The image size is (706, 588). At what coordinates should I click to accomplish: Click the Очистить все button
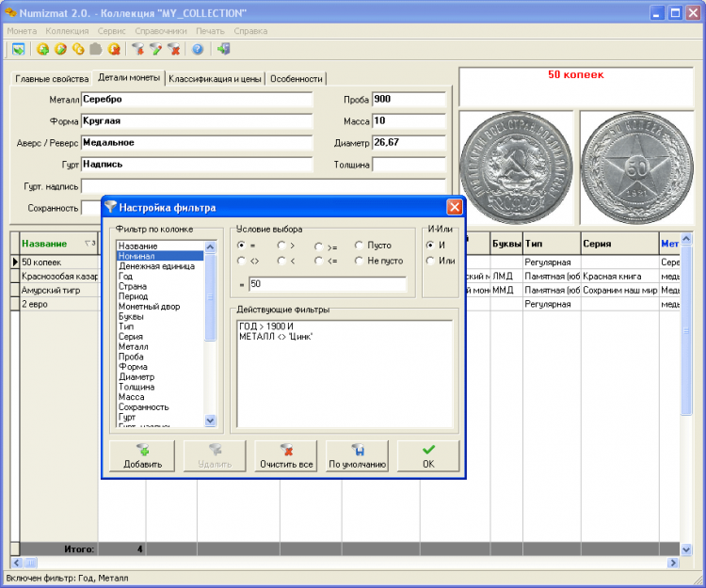[286, 456]
